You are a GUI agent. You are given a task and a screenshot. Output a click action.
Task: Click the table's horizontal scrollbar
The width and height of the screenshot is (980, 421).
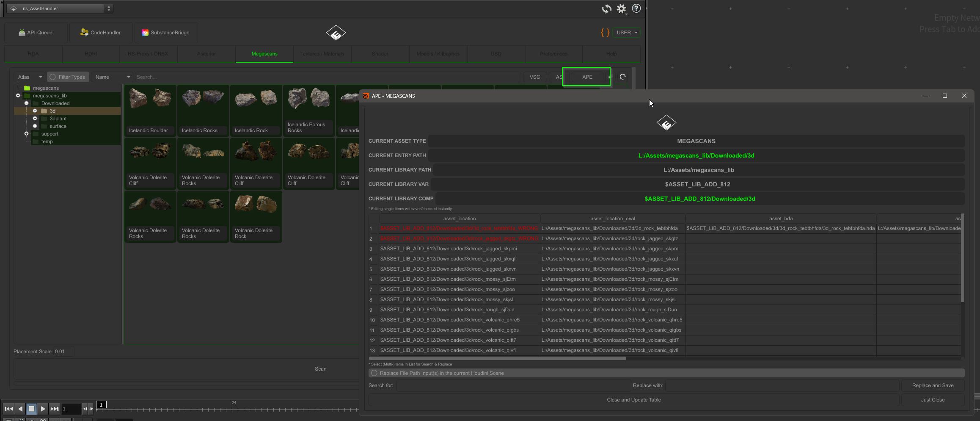[497, 358]
